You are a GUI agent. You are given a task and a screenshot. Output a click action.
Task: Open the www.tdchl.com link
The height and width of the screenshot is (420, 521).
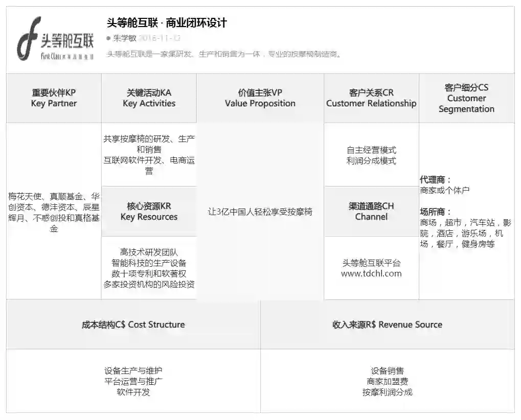(371, 273)
